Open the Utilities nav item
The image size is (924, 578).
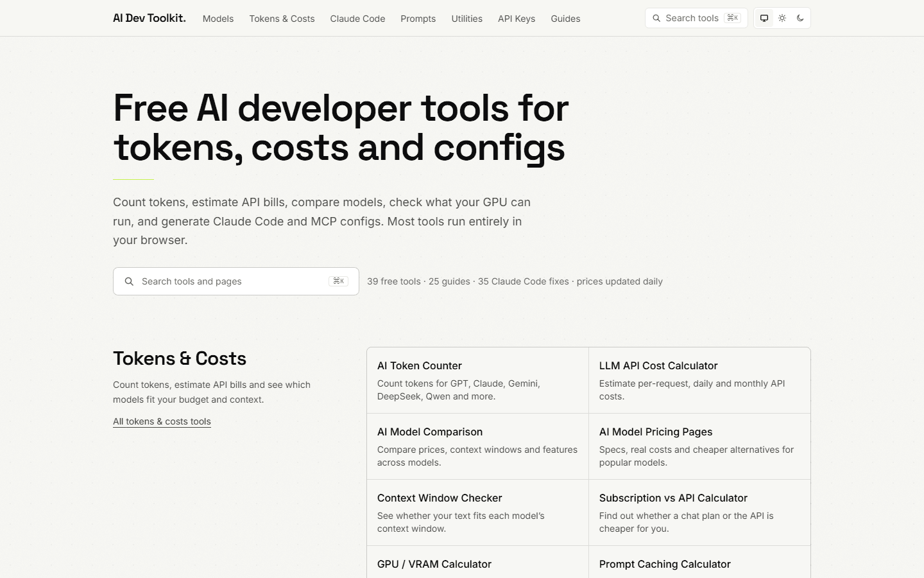(x=466, y=19)
